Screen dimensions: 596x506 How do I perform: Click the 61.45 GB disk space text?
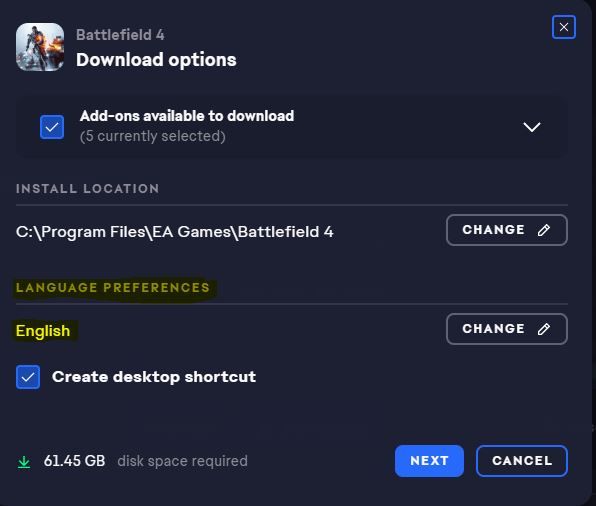click(74, 461)
